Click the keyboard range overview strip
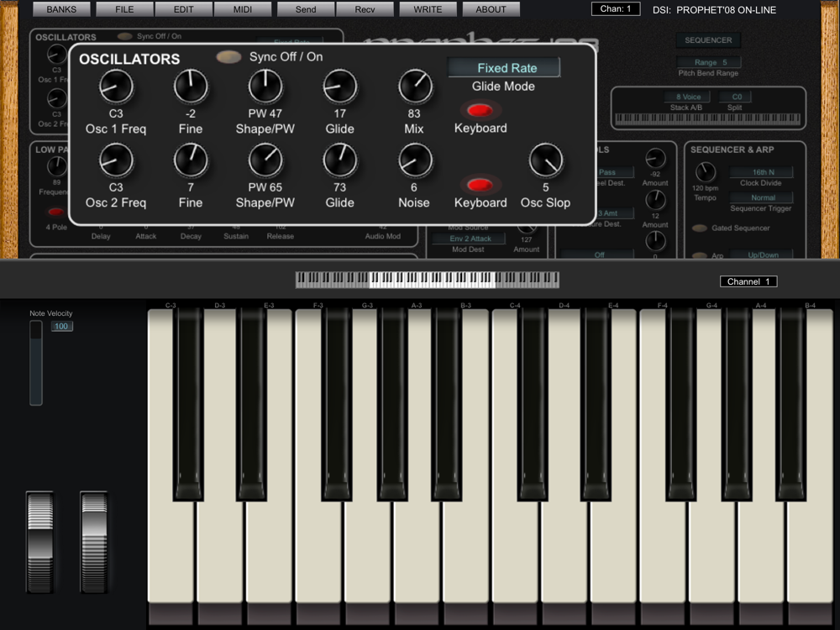840x630 pixels. 427,279
